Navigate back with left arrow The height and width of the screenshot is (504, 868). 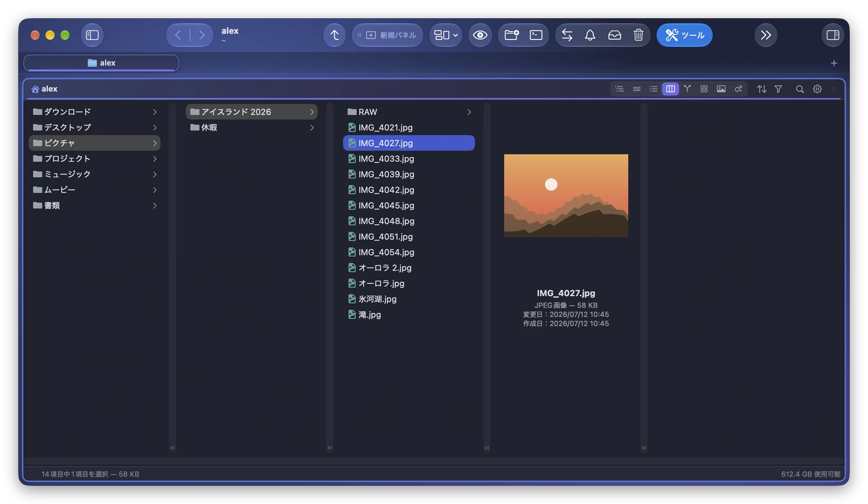click(178, 35)
